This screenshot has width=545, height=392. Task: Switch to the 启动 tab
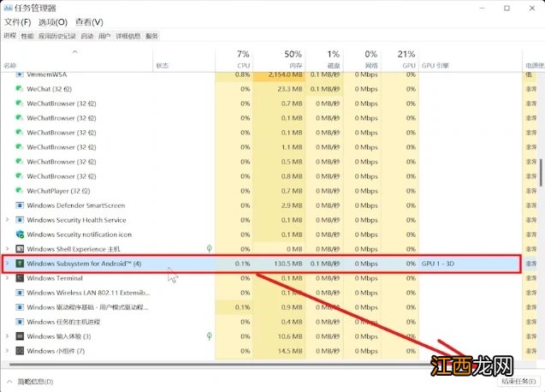[87, 36]
